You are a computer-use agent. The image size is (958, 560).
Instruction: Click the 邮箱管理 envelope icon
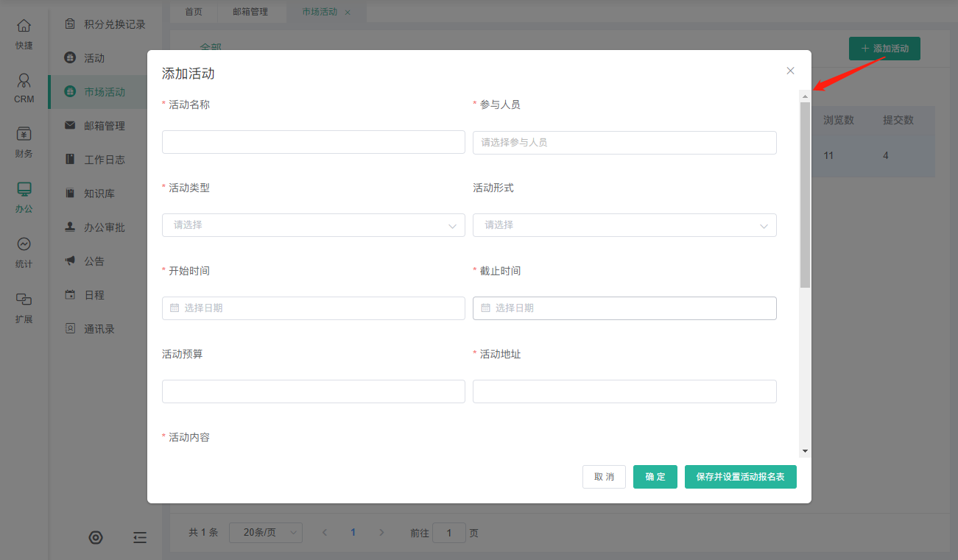tap(70, 126)
